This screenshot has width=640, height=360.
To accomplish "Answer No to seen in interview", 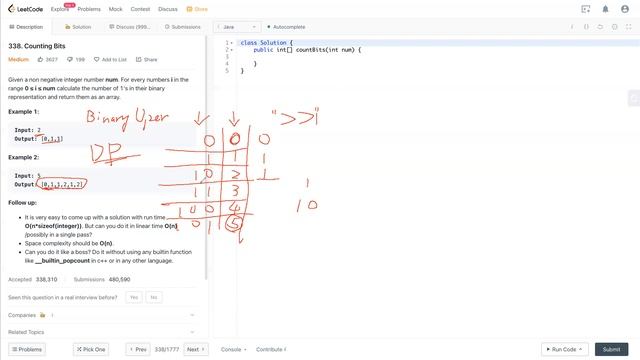I will tap(154, 297).
